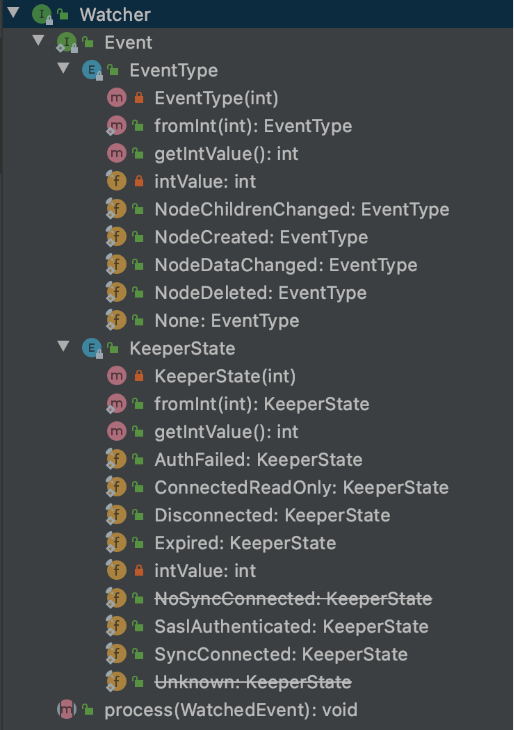Click the method icon beside process(WatchedEvent)
The height and width of the screenshot is (730, 514).
pos(67,710)
